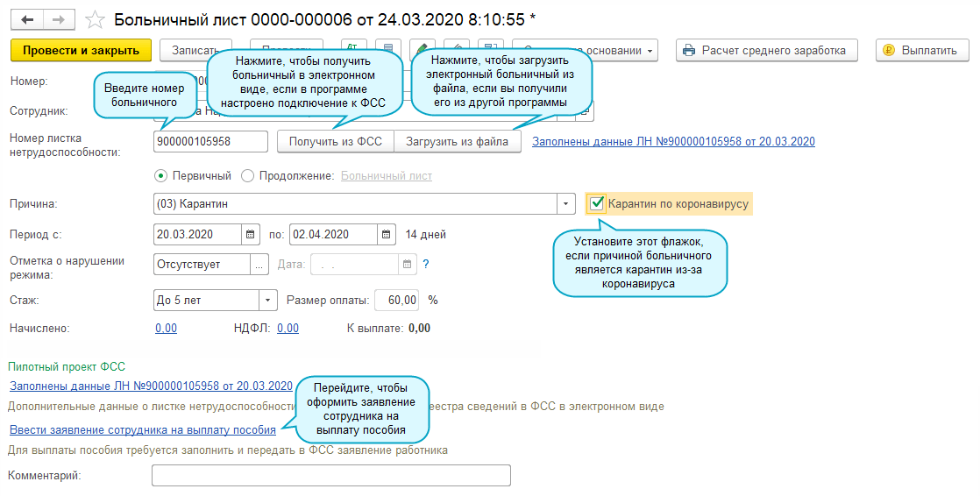Viewport: 980px width, 496px height.
Task: Click the Провести и закрыть button
Action: point(82,51)
